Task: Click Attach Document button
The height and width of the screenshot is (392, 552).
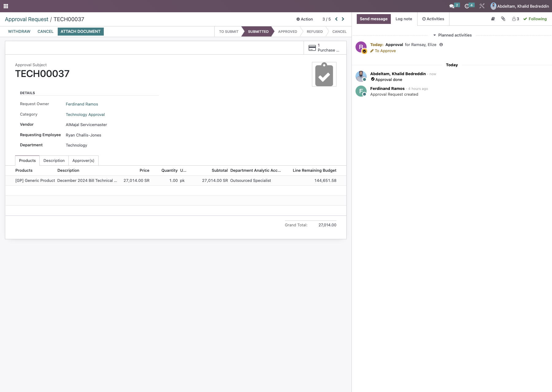Action: [x=80, y=32]
